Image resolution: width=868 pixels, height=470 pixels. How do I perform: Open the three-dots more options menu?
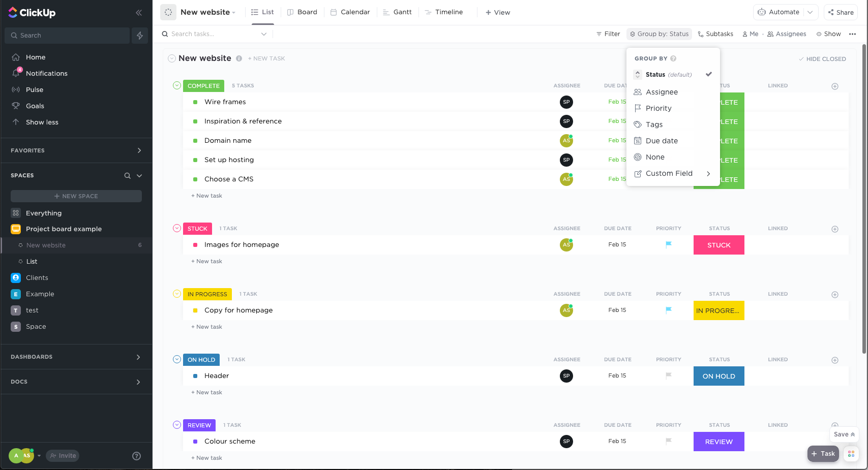[x=852, y=34]
